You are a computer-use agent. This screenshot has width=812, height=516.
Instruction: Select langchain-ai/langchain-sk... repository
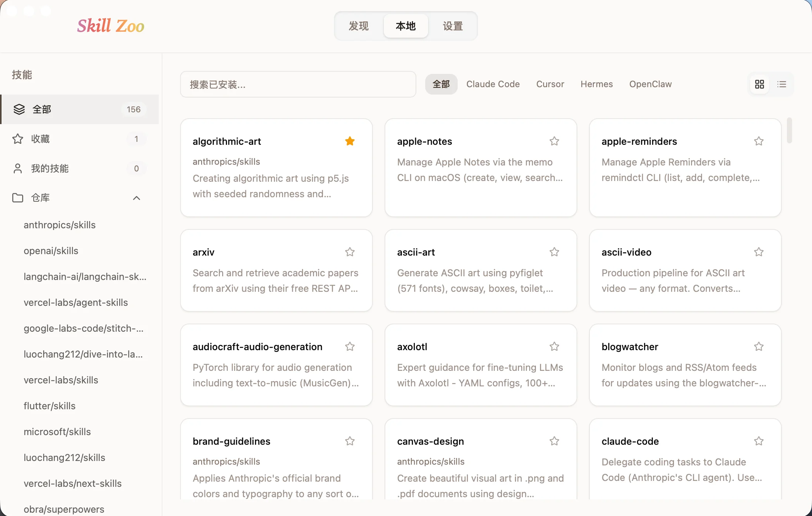[85, 277]
